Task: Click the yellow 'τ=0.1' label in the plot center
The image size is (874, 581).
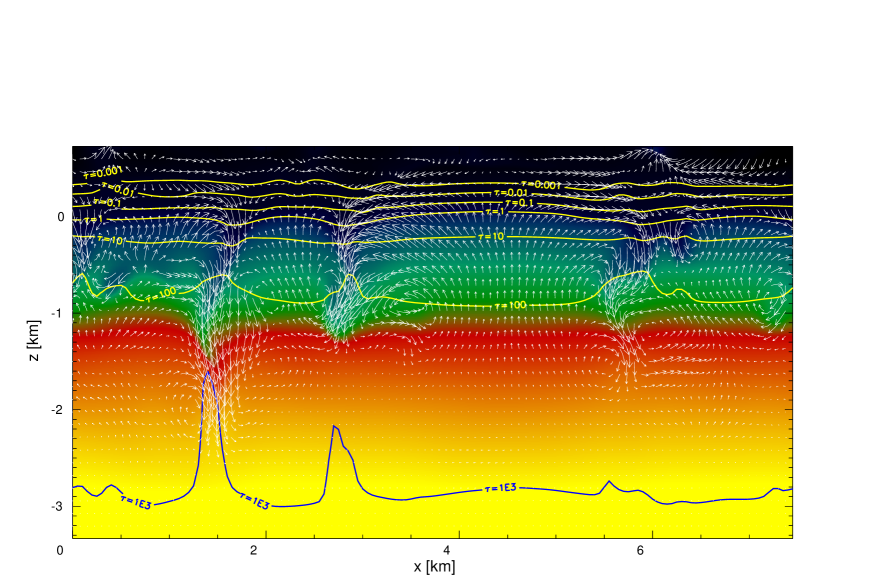Action: click(519, 203)
